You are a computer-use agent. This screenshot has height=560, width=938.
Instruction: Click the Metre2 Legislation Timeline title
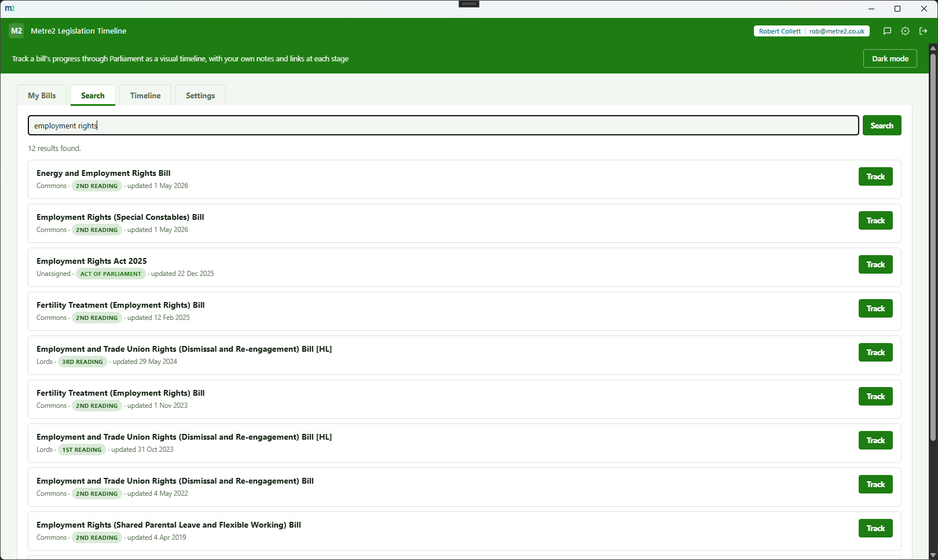78,31
